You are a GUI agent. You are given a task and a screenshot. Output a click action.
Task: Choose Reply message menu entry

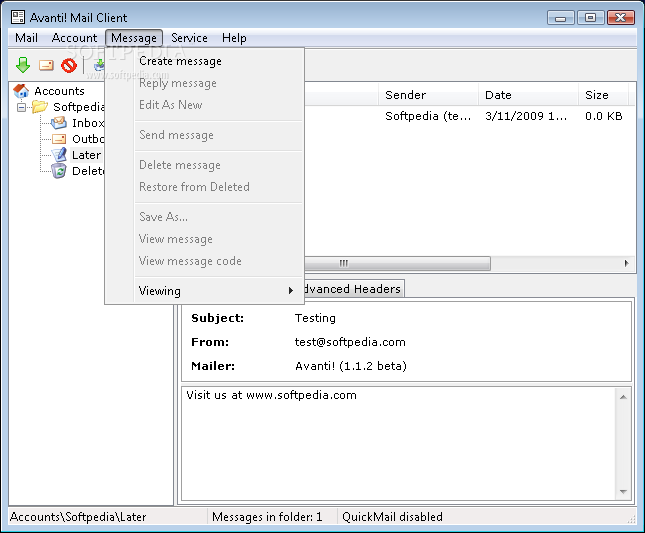coord(204,83)
